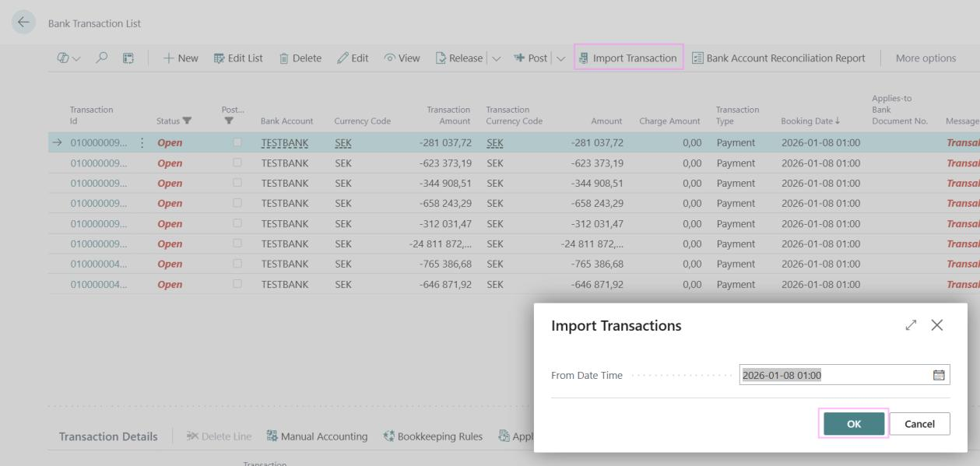Image resolution: width=980 pixels, height=466 pixels.
Task: Click the Open status in the -312 031,47 row
Action: pyautogui.click(x=170, y=224)
